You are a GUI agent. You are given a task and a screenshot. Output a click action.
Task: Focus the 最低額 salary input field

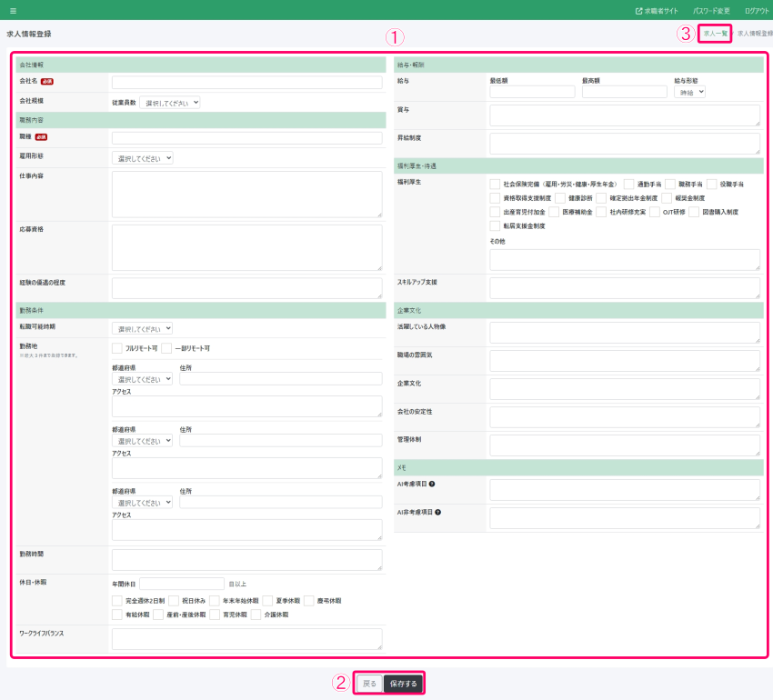532,92
